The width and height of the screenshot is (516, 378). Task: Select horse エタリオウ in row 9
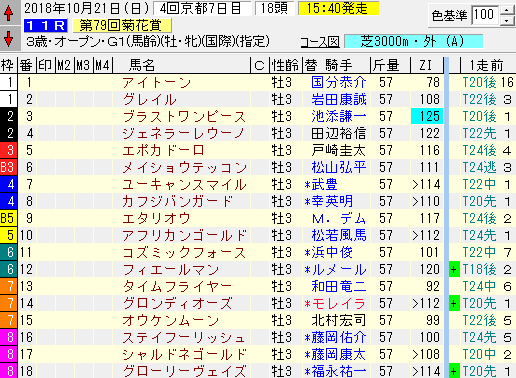(x=157, y=218)
